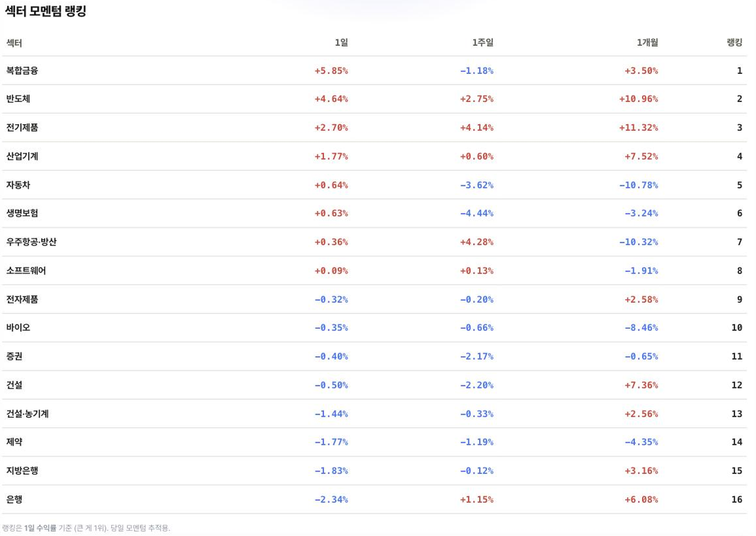
Task: Click the footnote about 1일 수익률 ranking
Action: 86,528
